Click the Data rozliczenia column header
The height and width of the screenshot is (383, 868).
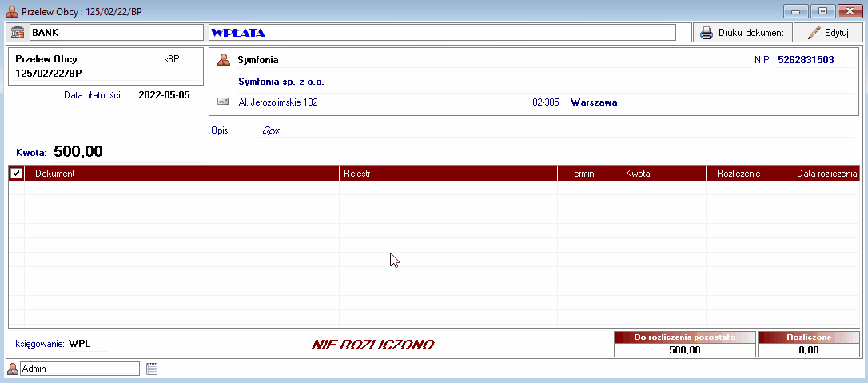[x=822, y=174]
